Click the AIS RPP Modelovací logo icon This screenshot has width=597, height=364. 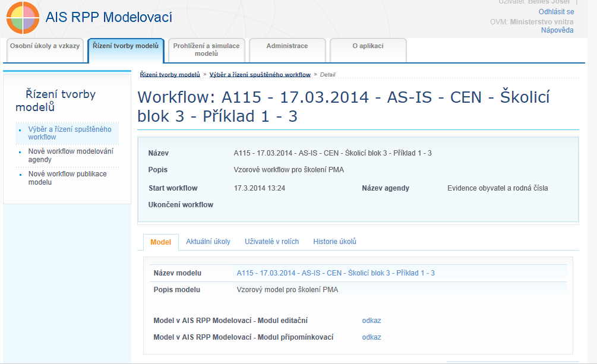(x=23, y=18)
